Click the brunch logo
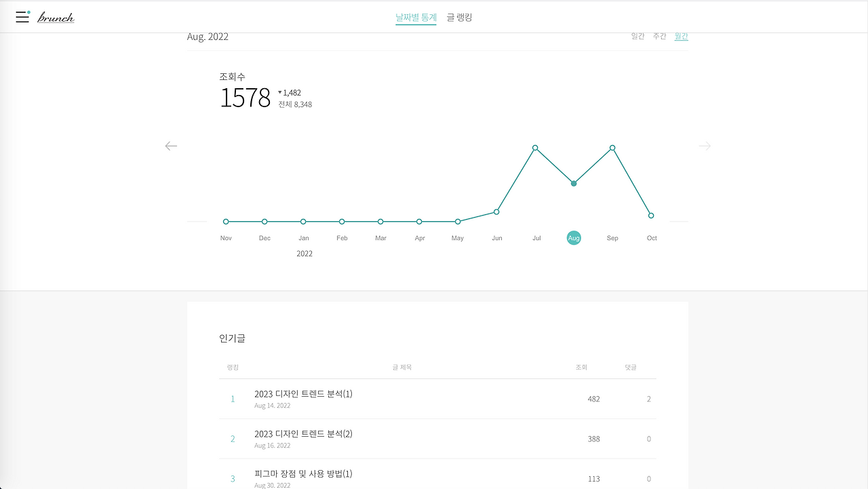This screenshot has width=868, height=489. [55, 16]
